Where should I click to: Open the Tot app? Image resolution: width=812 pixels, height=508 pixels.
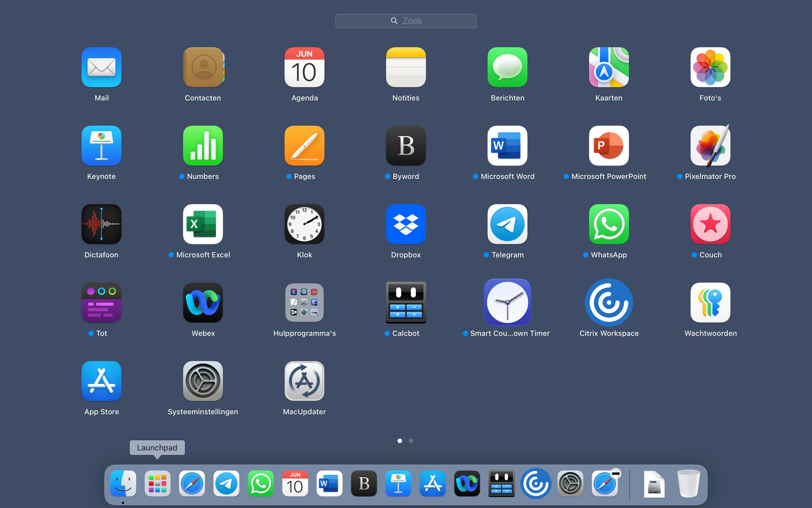point(101,302)
